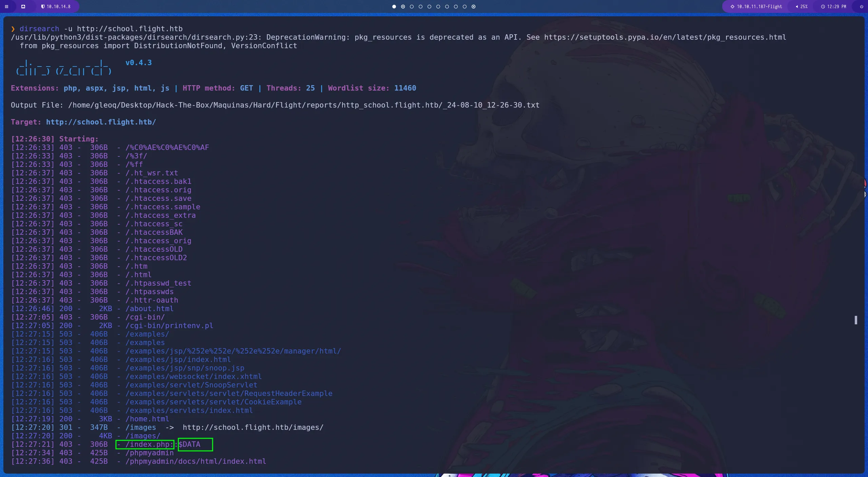868x477 pixels.
Task: Click the power icon in the top-right corner
Action: coord(861,6)
